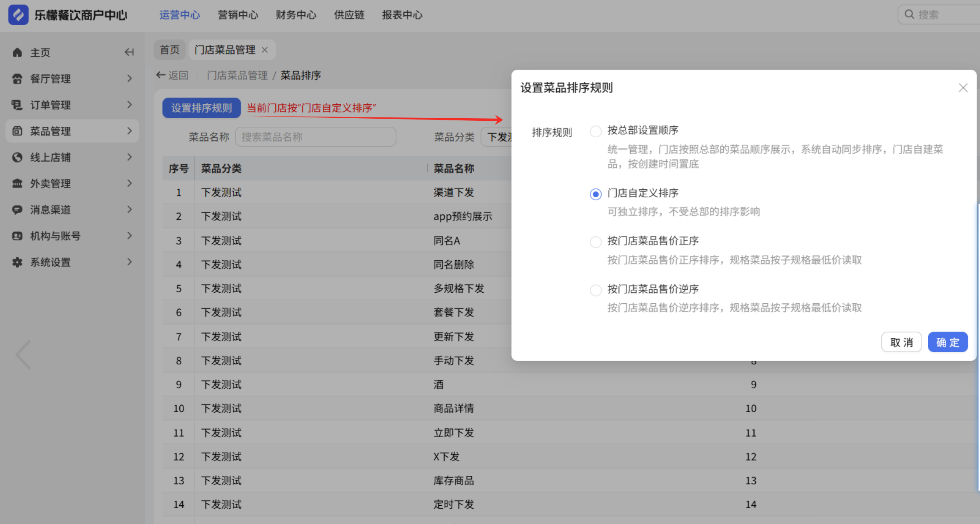Image resolution: width=980 pixels, height=524 pixels.
Task: Click the 菜品名称 column header
Action: [453, 168]
